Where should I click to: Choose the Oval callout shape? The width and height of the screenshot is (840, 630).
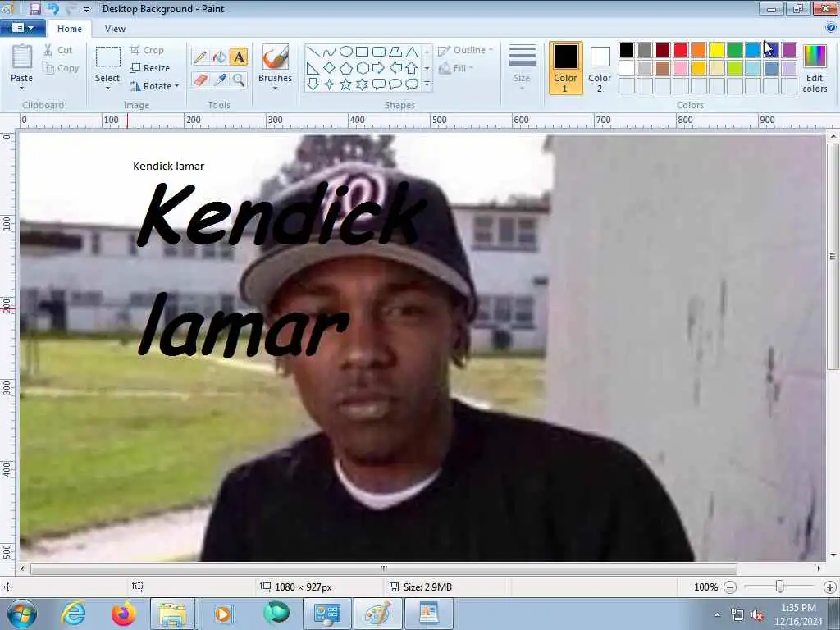click(x=395, y=84)
